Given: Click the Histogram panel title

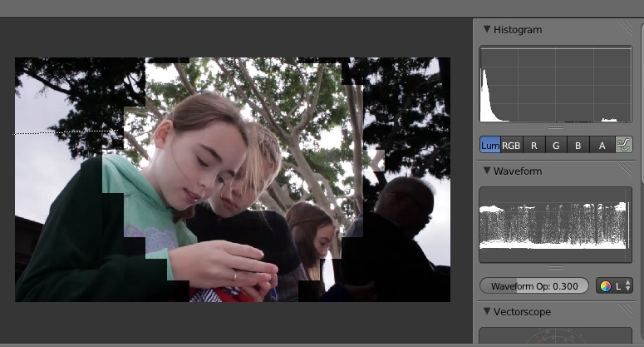Looking at the screenshot, I should (518, 30).
